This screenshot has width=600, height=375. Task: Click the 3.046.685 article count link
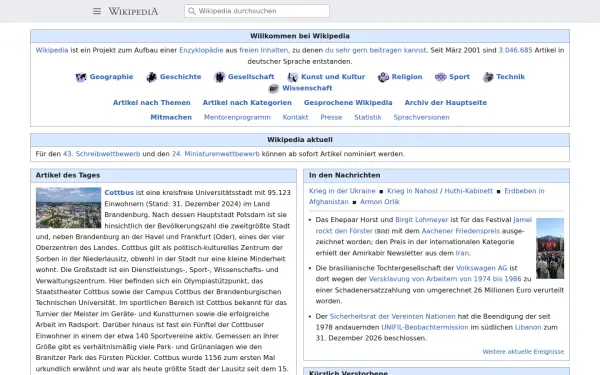515,50
